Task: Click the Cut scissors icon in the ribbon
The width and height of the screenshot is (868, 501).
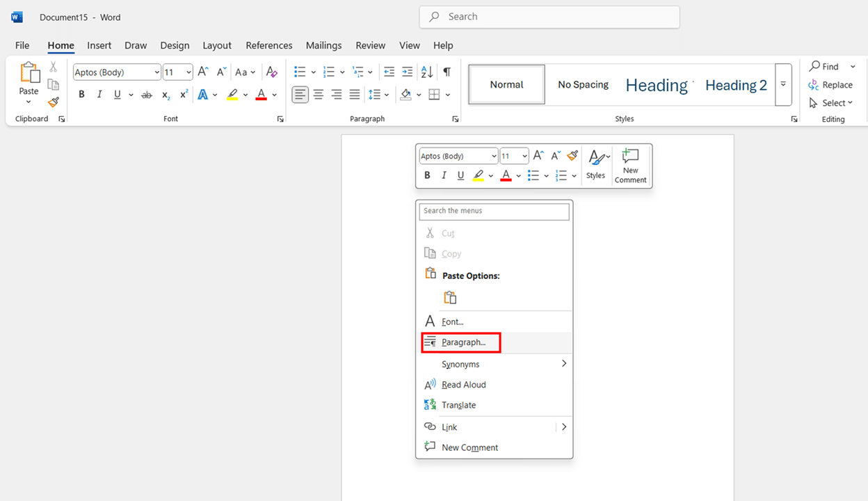Action: click(54, 67)
